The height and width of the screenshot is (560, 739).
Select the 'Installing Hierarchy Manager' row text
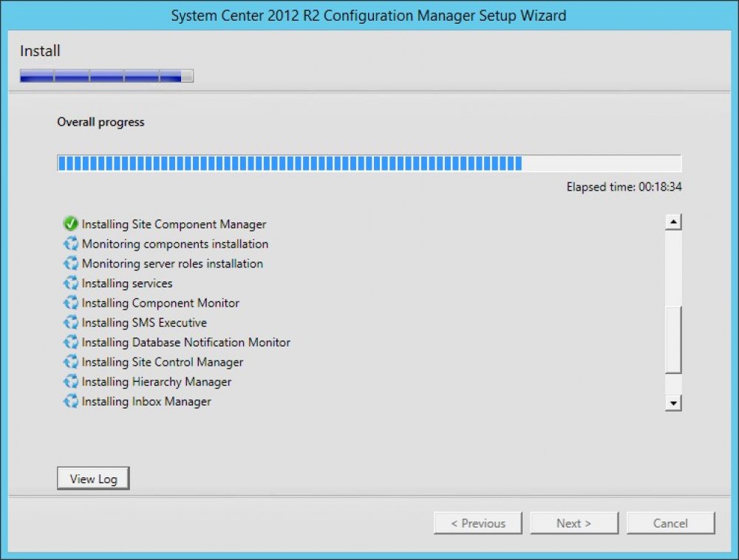tap(157, 382)
